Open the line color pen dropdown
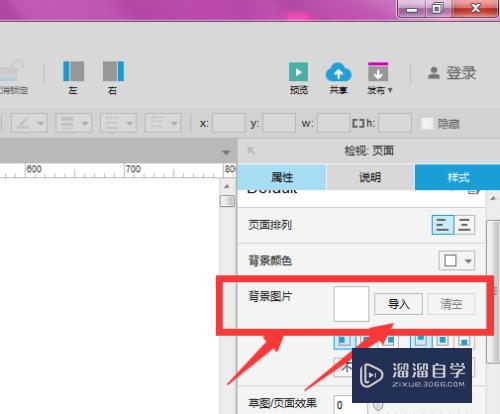The image size is (500, 414). 29,123
